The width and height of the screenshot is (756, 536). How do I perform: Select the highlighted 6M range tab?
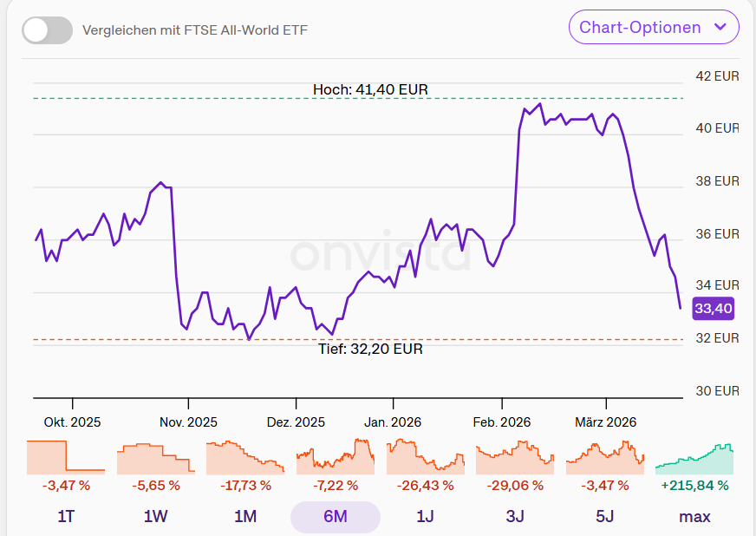[x=335, y=517]
